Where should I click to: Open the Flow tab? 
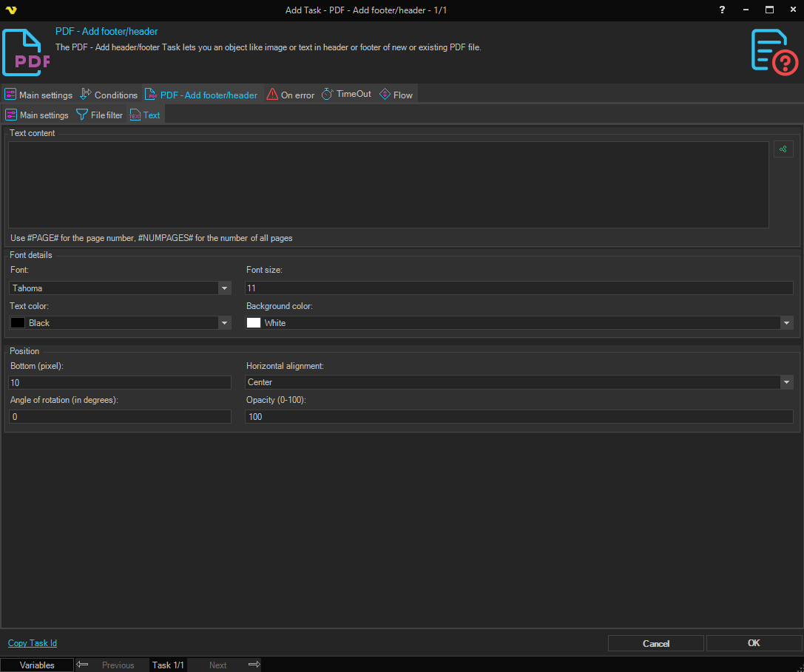(x=396, y=95)
